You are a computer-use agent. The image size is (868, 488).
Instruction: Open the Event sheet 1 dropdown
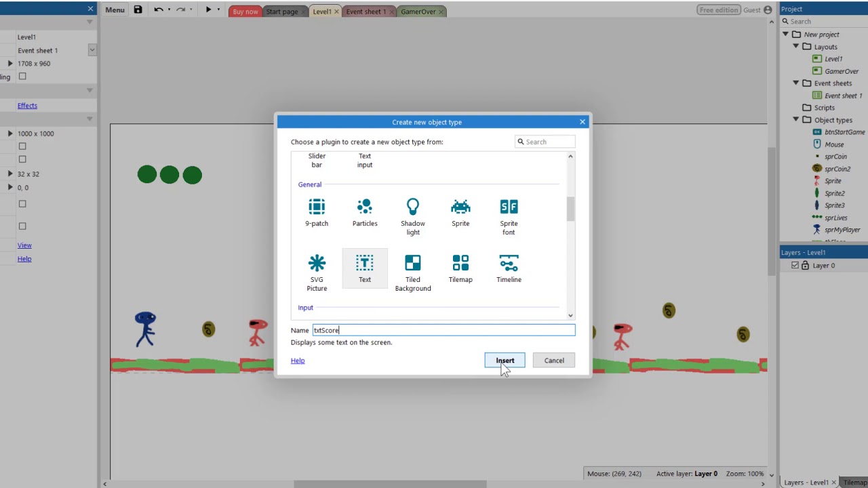pos(92,50)
